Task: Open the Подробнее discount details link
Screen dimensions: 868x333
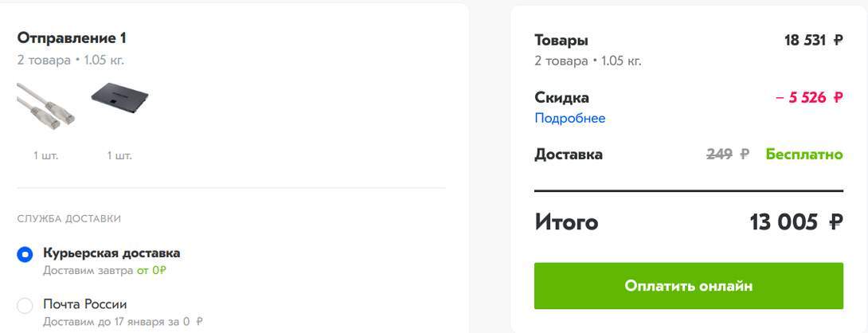Action: click(569, 118)
